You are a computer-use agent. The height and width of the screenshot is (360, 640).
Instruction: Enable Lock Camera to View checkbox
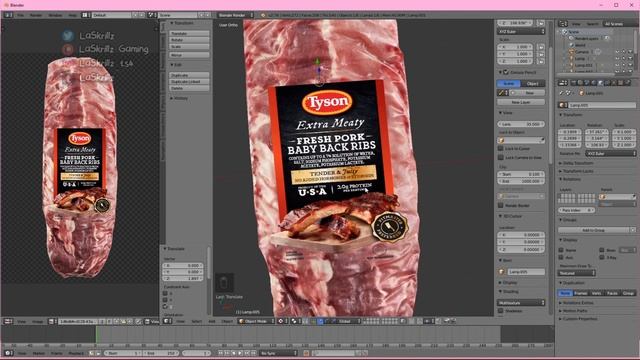pos(501,157)
